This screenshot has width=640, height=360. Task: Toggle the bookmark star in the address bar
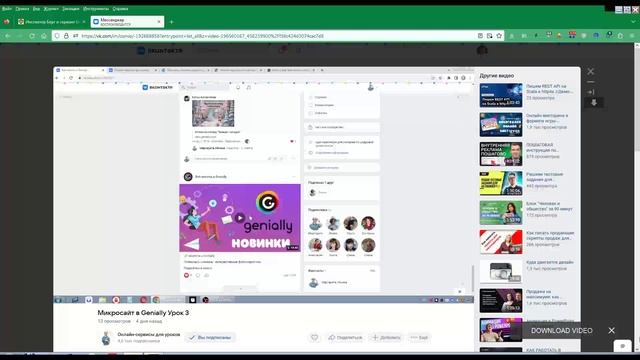499,36
